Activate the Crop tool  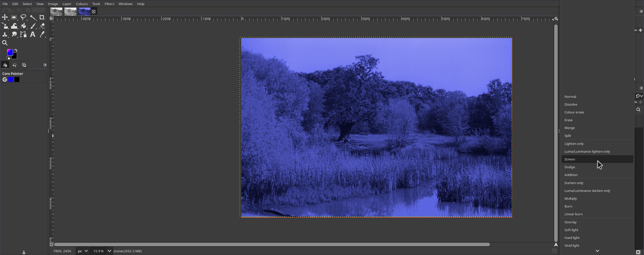[42, 17]
